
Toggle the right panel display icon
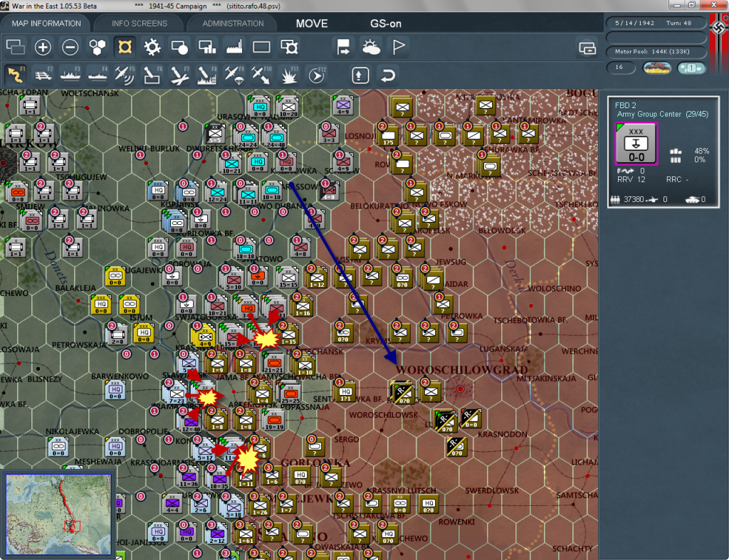click(587, 48)
